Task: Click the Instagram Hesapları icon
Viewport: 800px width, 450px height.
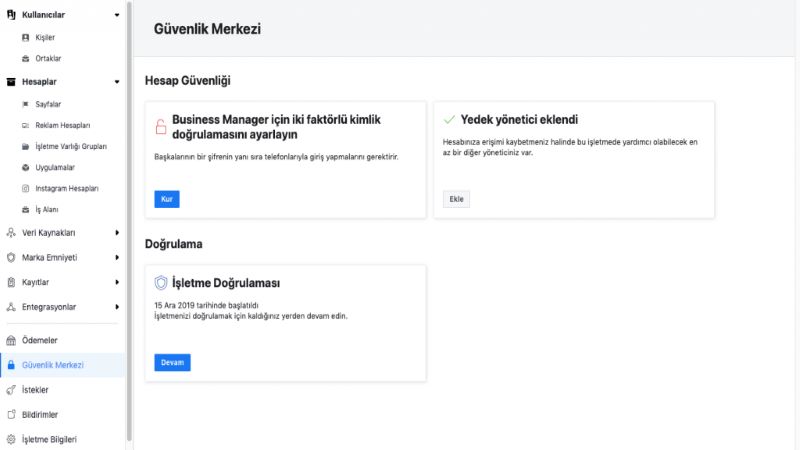Action: pos(26,188)
